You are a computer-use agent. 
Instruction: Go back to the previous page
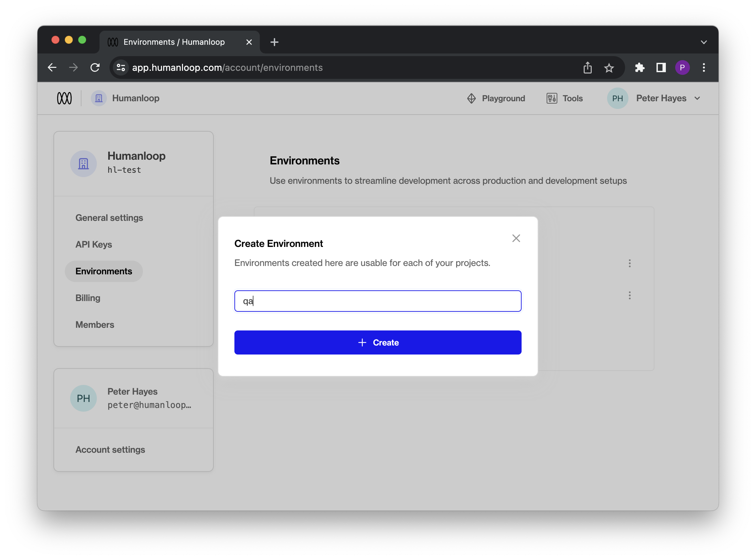(52, 67)
